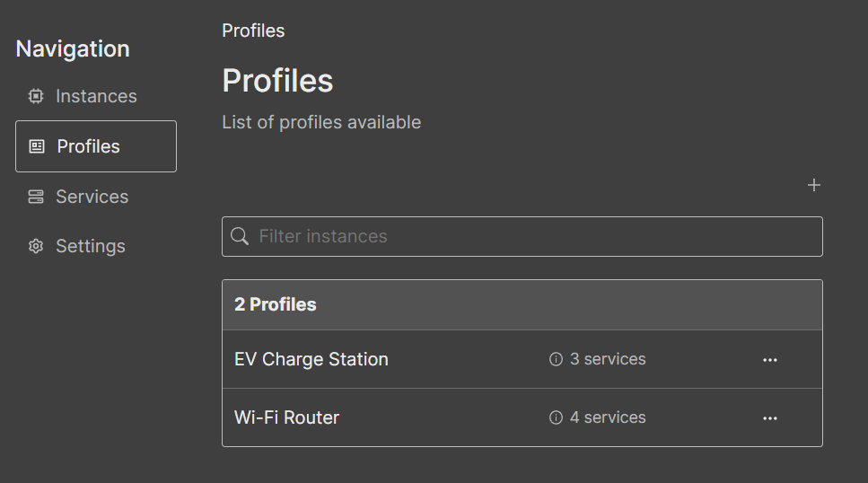Click the info icon beside 3 services

556,359
